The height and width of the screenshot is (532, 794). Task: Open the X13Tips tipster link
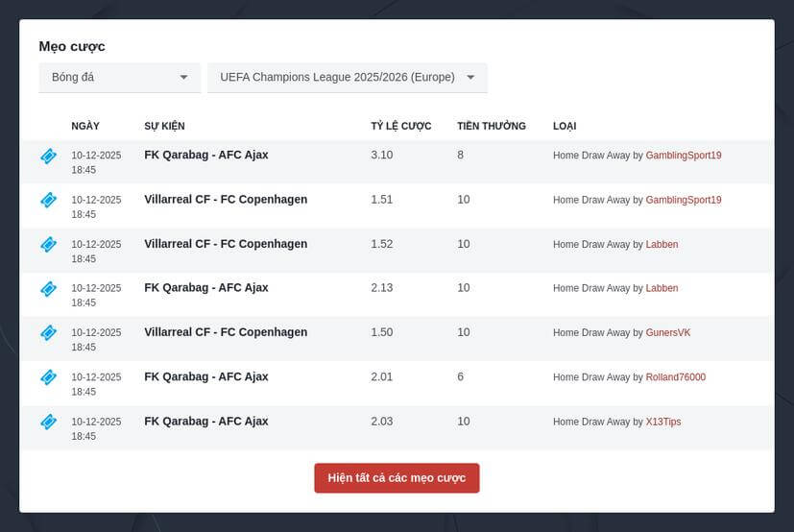coord(662,422)
